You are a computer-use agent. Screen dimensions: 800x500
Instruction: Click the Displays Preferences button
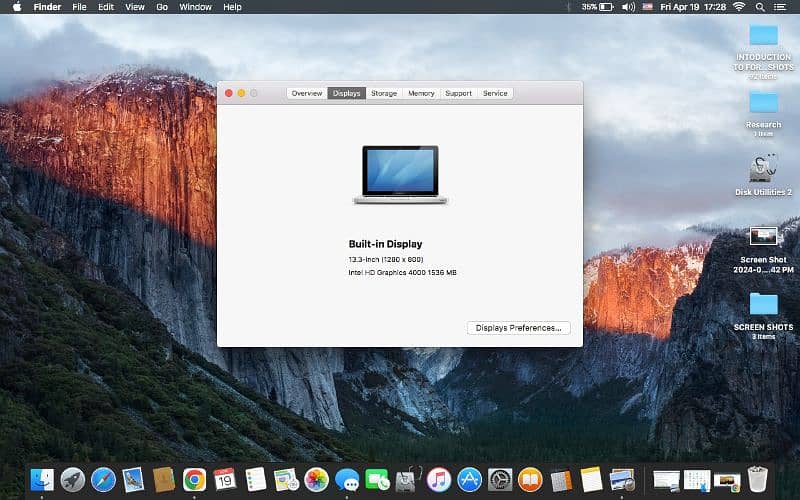(518, 327)
